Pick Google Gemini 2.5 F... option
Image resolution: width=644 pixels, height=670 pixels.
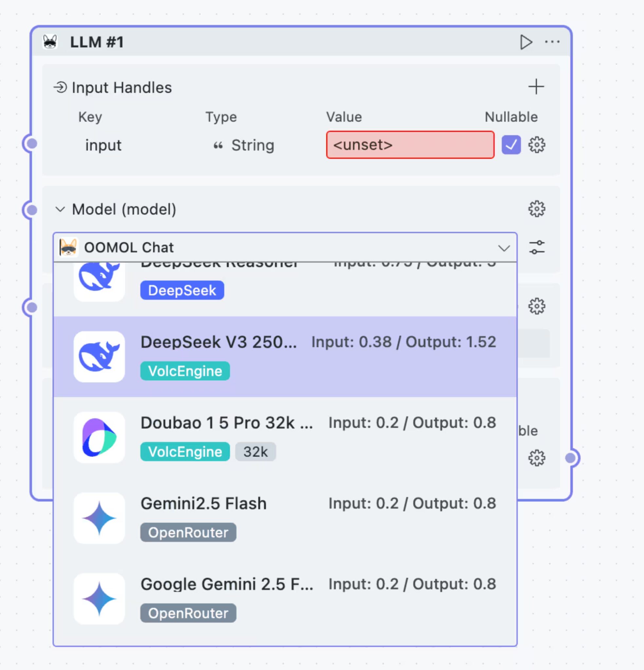[x=285, y=599]
